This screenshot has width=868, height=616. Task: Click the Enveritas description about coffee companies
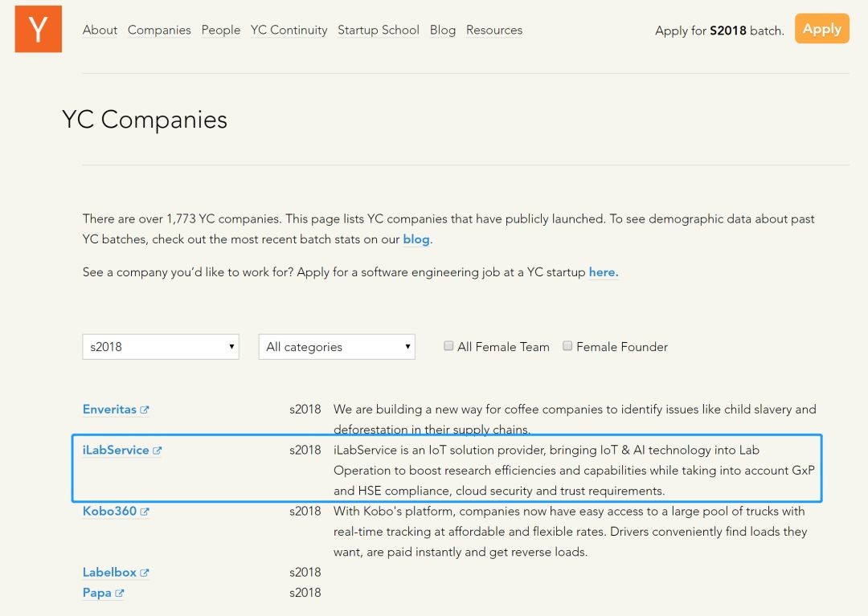coord(575,420)
